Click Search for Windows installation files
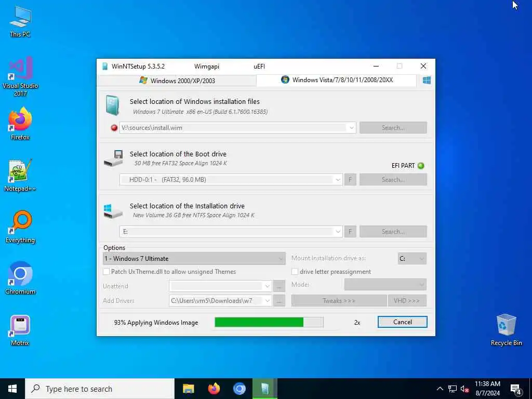Image resolution: width=532 pixels, height=399 pixels. point(393,128)
